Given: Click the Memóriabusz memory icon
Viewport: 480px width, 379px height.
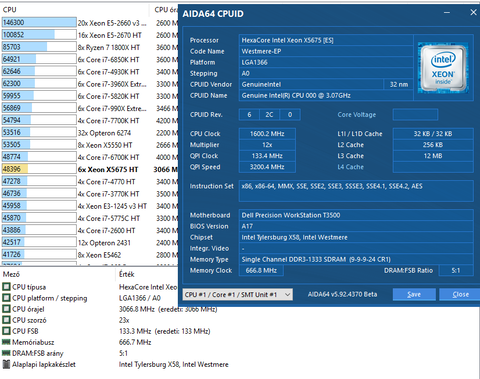Looking at the screenshot, I should coord(6,342).
